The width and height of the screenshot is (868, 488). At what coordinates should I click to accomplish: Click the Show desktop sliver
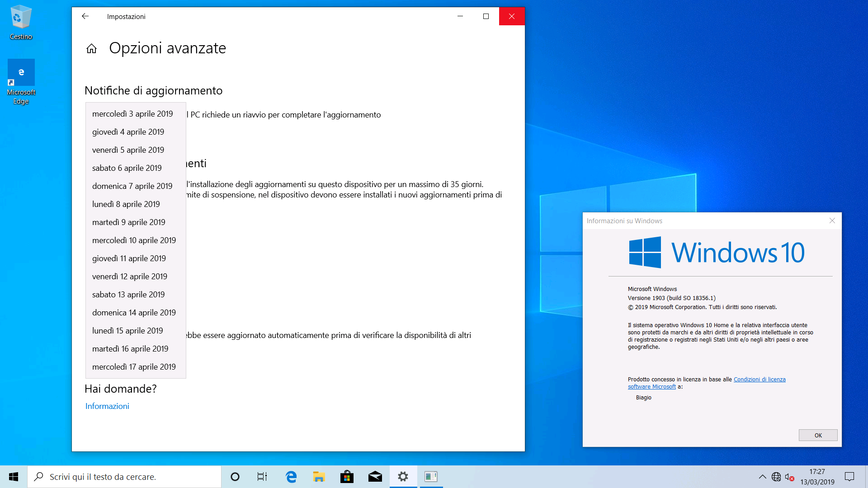click(866, 477)
